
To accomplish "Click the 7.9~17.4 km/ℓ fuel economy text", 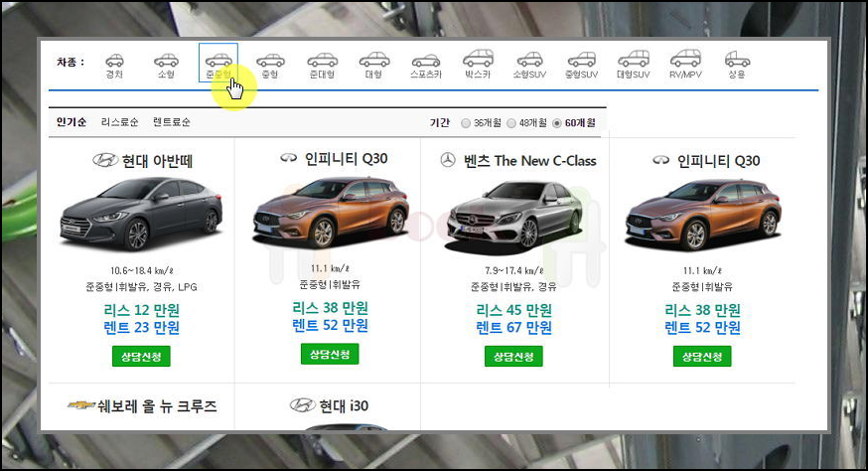I will coord(513,271).
